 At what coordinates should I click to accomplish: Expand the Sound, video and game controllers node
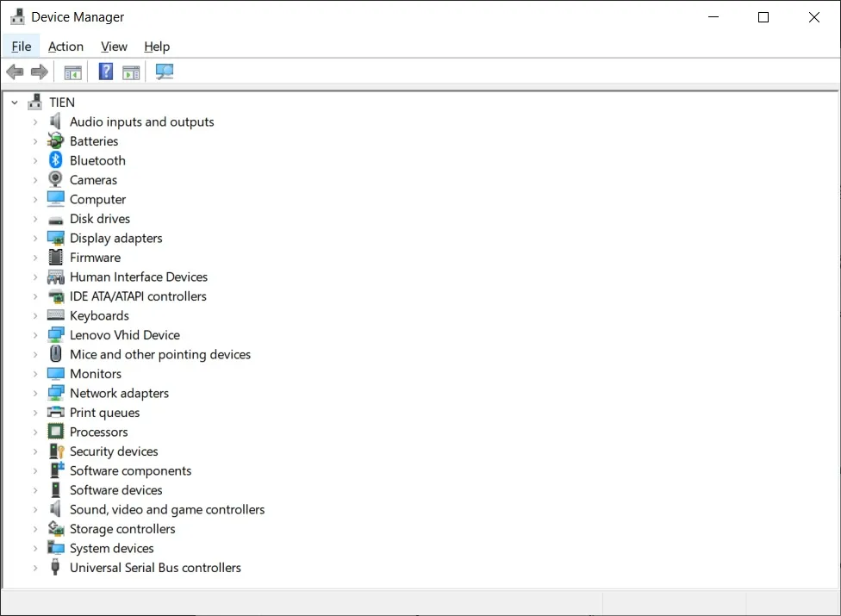pos(34,509)
